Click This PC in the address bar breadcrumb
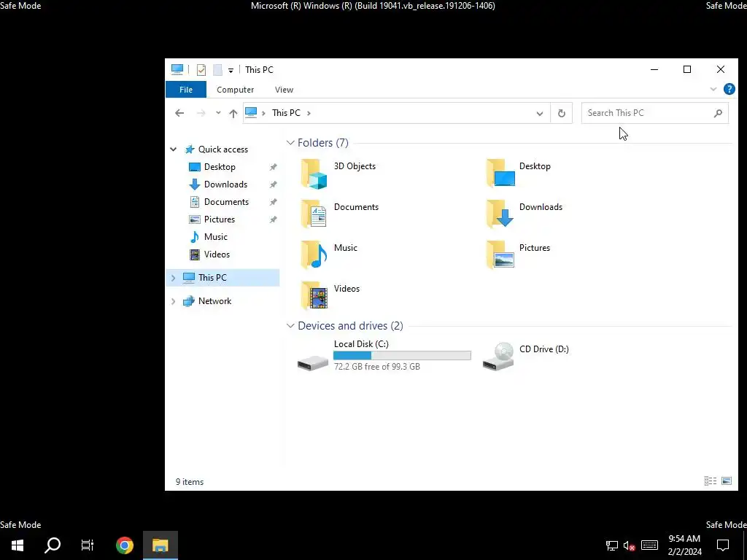747x560 pixels. click(x=286, y=113)
